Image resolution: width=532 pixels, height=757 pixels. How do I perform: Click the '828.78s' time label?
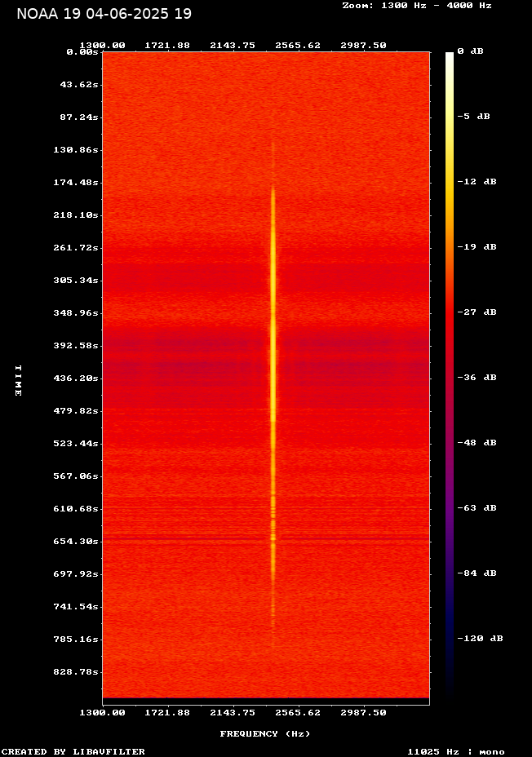click(76, 671)
